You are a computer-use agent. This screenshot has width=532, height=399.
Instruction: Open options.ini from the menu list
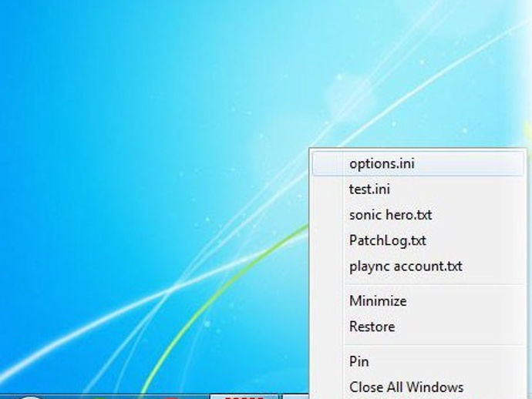coord(418,164)
